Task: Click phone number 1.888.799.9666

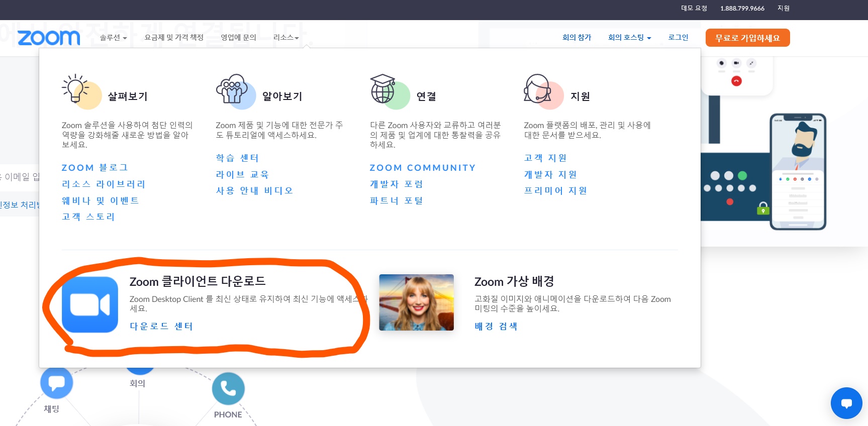Action: (742, 9)
